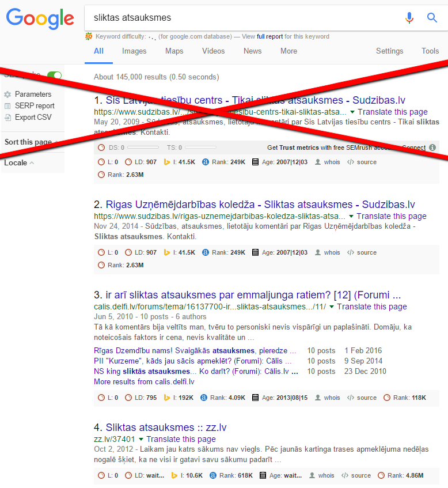Click the Bing index icon in calis.delfi.lv result
The width and height of the screenshot is (448, 488).
pos(167,398)
